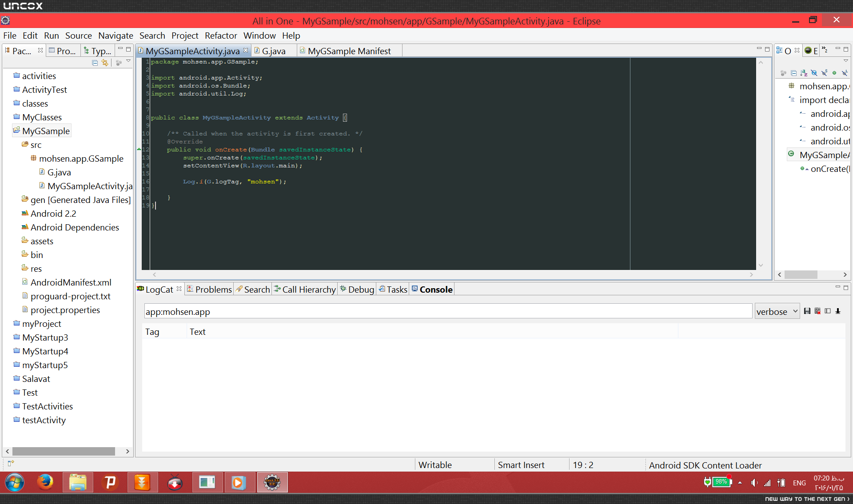Click the Outline horizontal scrollbar
Image resolution: width=853 pixels, height=504 pixels.
click(801, 275)
